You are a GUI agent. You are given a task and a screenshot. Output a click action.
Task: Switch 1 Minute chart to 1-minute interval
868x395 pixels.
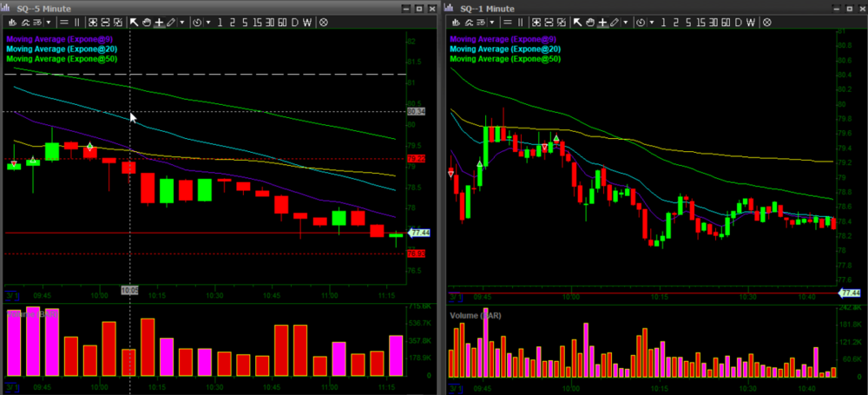tap(661, 22)
